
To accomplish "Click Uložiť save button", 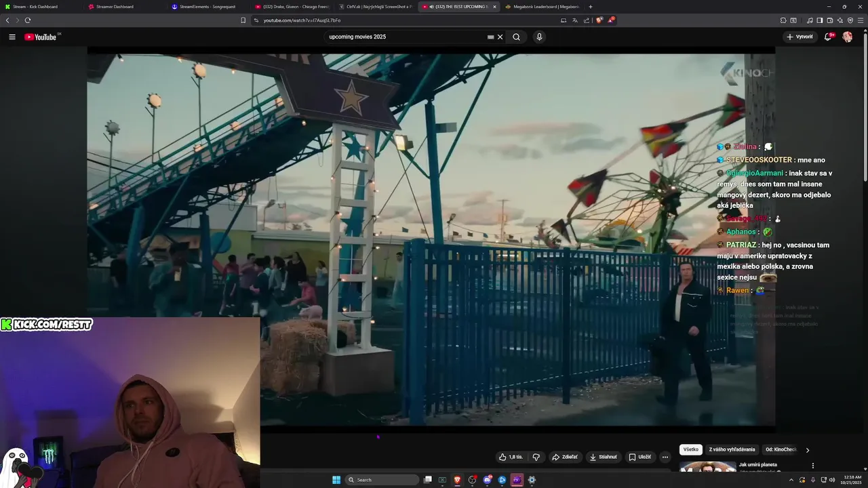I will [x=639, y=457].
